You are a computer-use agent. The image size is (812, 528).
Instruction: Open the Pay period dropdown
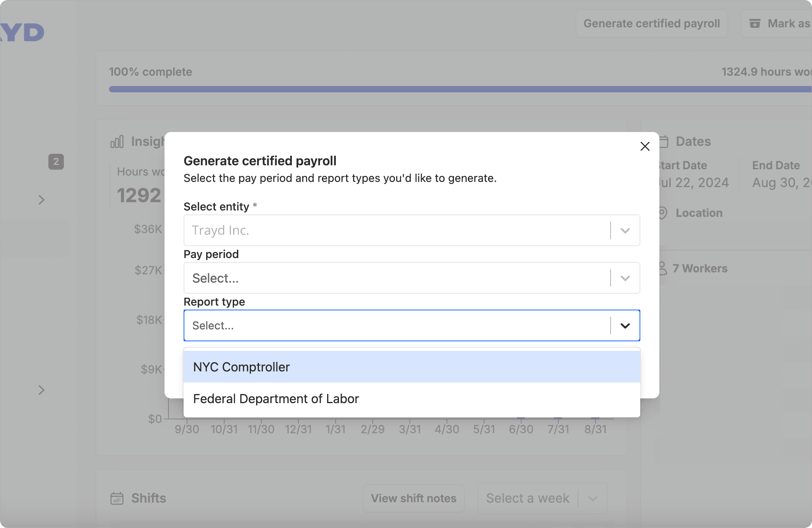pyautogui.click(x=396, y=278)
